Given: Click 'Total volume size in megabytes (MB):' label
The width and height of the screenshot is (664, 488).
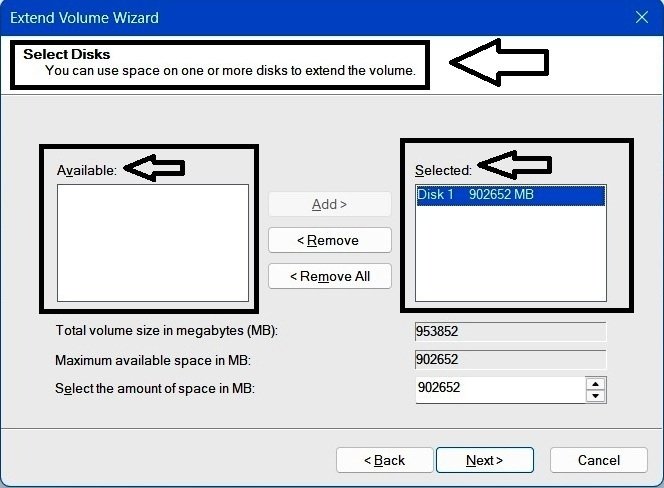Looking at the screenshot, I should (167, 331).
